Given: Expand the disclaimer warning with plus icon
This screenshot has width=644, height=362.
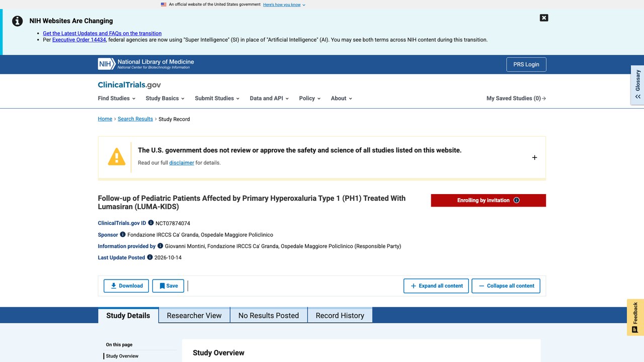Looking at the screenshot, I should pyautogui.click(x=534, y=157).
